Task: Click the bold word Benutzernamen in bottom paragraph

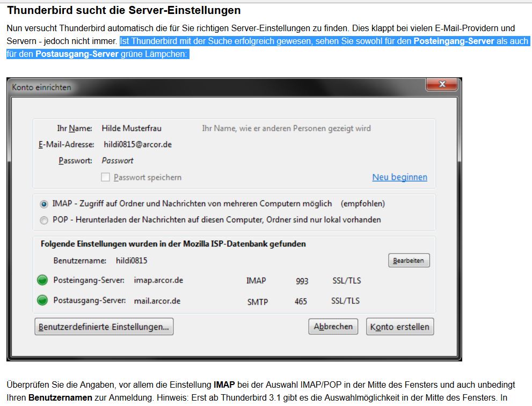Action: [x=60, y=397]
